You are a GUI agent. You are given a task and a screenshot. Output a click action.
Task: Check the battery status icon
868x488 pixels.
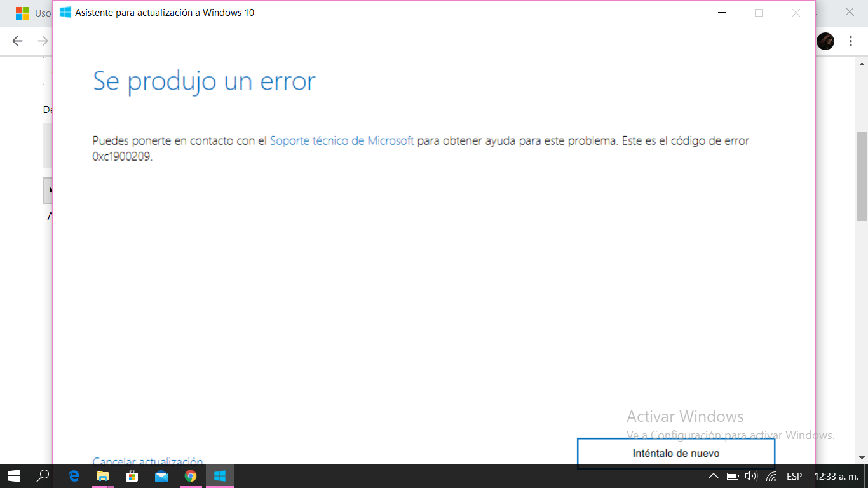[x=733, y=476]
